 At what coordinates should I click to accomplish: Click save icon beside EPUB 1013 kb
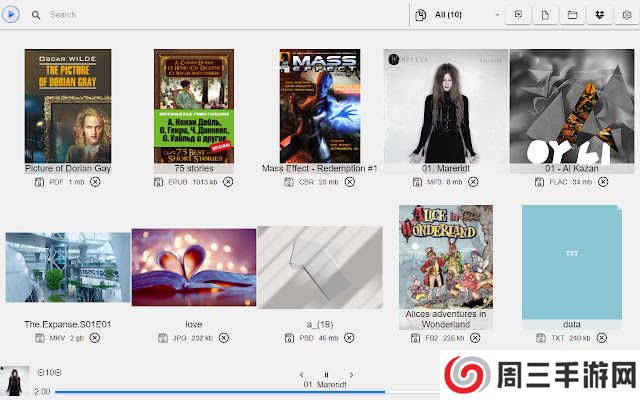point(158,182)
